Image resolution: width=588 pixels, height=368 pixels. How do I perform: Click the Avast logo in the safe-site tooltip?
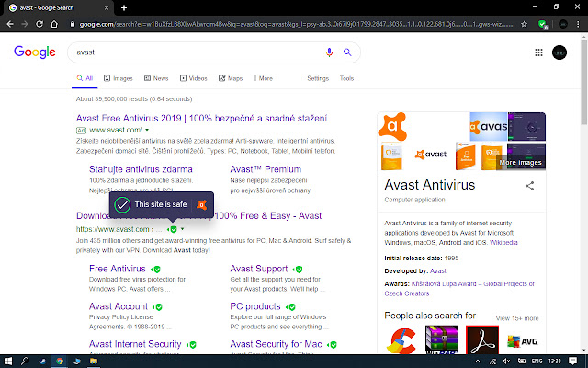(202, 204)
